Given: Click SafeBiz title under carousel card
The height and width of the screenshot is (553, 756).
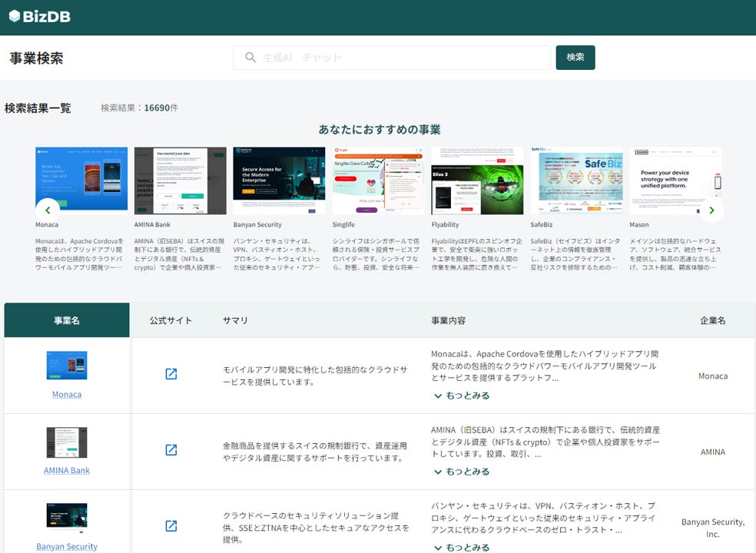Looking at the screenshot, I should coord(542,225).
